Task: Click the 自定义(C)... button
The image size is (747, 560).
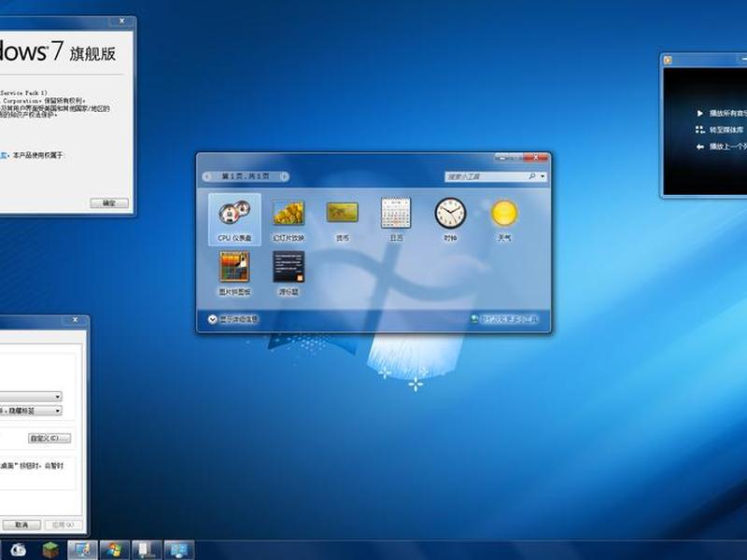Action: (49, 438)
